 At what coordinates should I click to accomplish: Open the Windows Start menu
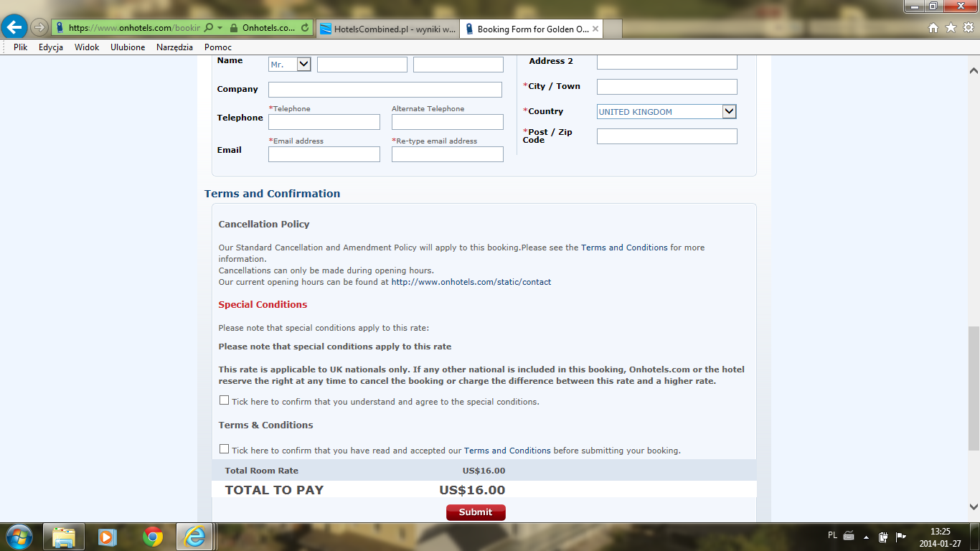pyautogui.click(x=18, y=536)
